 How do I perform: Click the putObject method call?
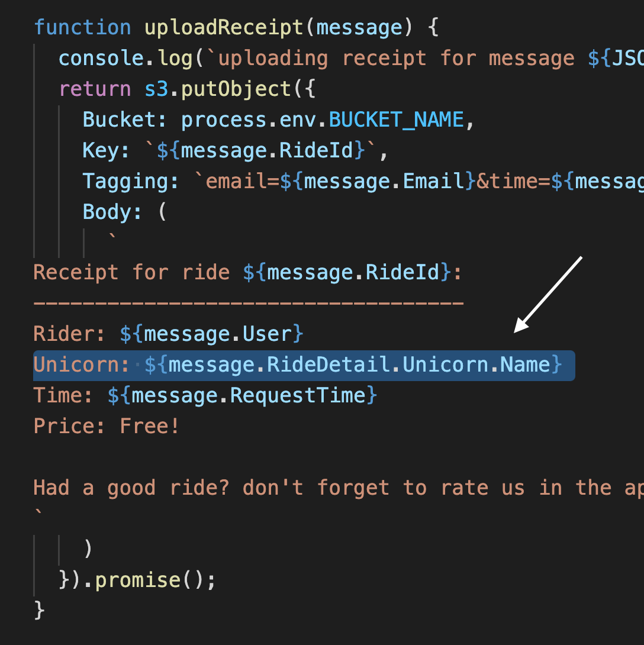(236, 89)
